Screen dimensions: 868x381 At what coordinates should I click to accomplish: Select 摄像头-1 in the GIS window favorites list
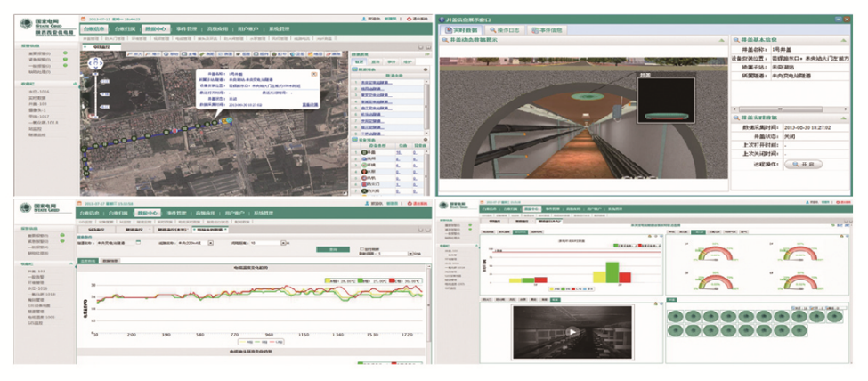[x=37, y=110]
